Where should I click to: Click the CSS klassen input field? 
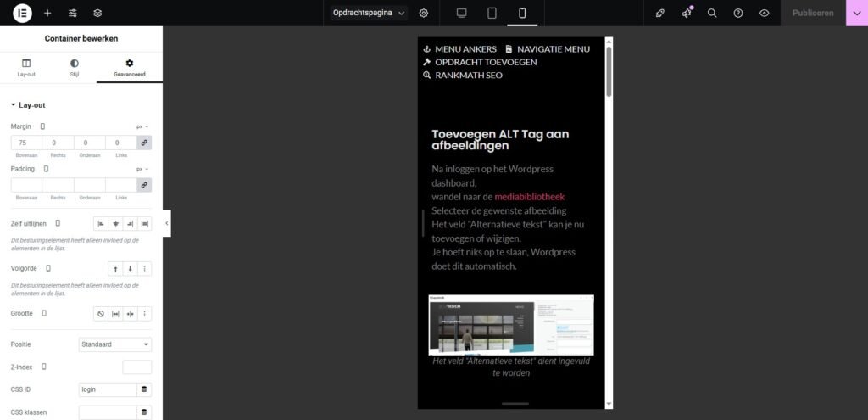coord(108,412)
